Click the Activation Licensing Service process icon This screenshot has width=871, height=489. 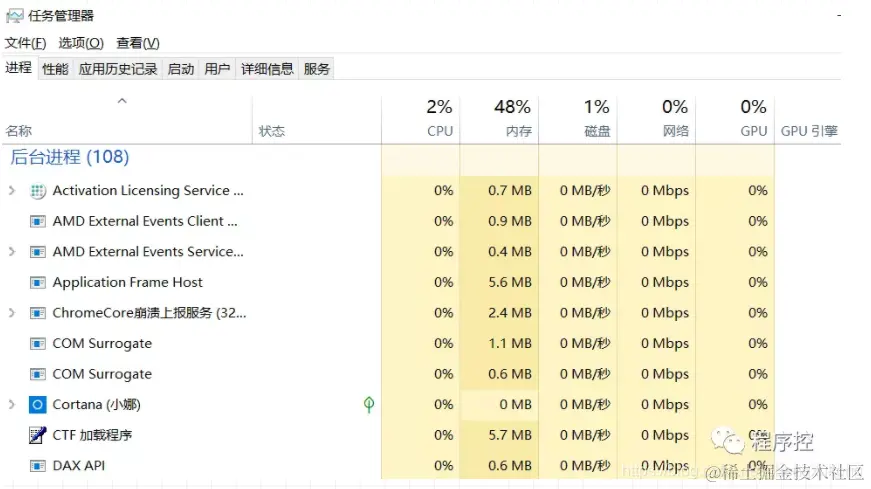[37, 191]
